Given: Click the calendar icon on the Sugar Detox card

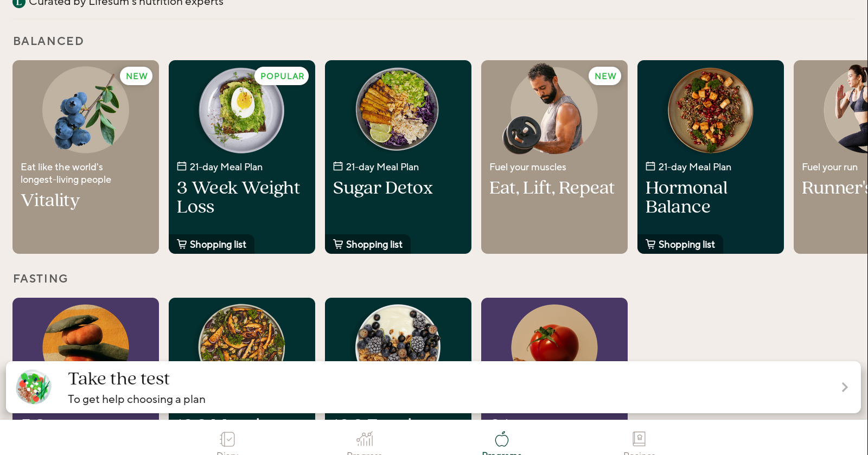Looking at the screenshot, I should (x=338, y=166).
